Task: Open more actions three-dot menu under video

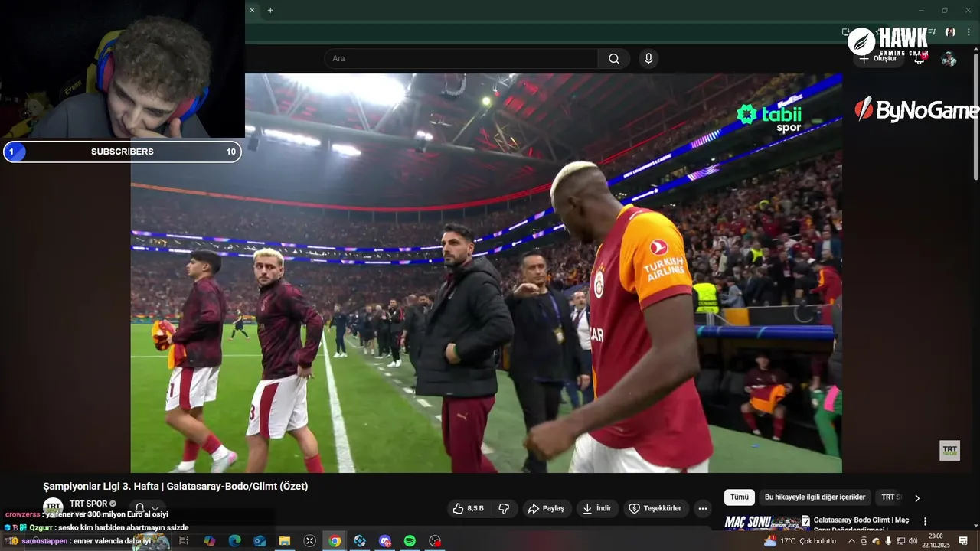Action: [703, 508]
